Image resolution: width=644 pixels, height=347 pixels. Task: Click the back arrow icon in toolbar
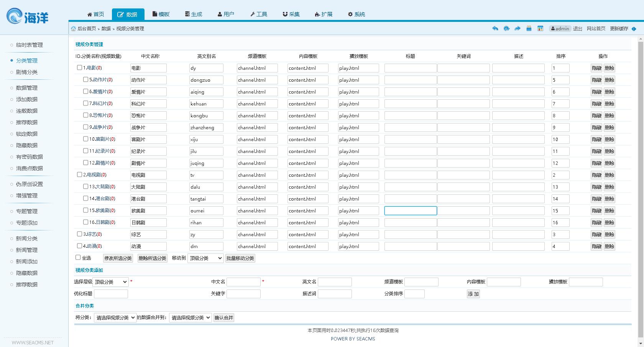point(495,28)
